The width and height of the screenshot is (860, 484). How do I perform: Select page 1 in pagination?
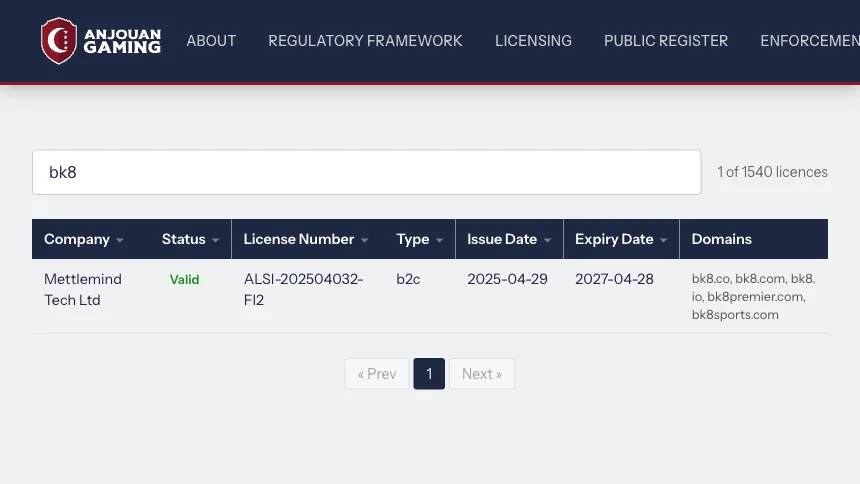[x=429, y=374]
